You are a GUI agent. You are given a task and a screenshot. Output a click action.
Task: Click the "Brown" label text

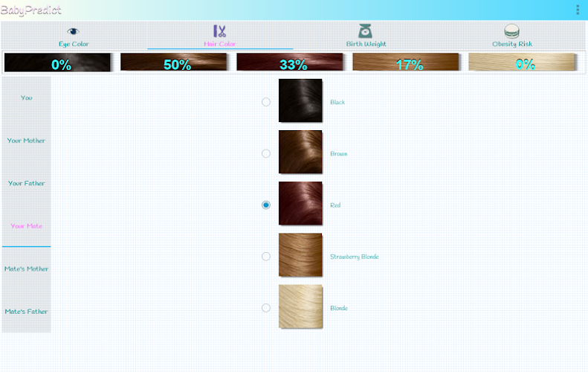pyautogui.click(x=339, y=153)
